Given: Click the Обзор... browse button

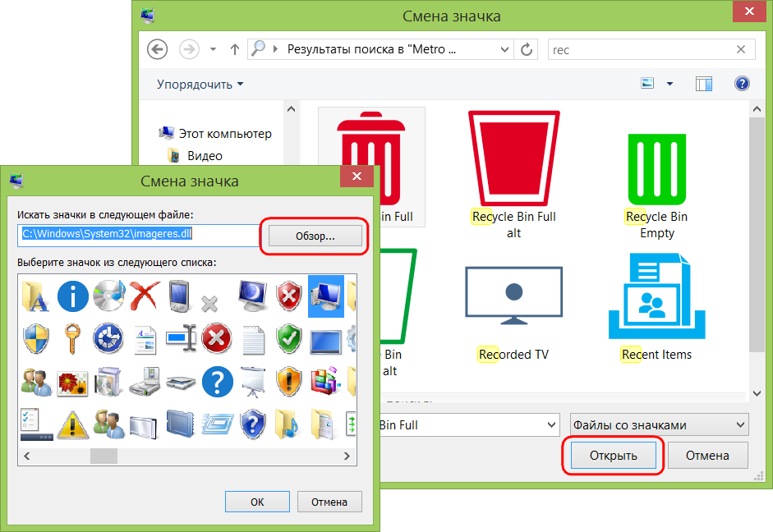Looking at the screenshot, I should tap(315, 236).
